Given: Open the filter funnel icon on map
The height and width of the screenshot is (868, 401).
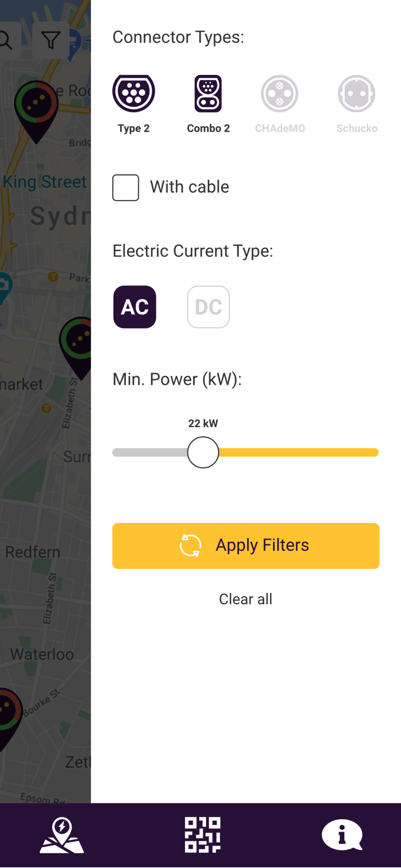Looking at the screenshot, I should [x=51, y=40].
